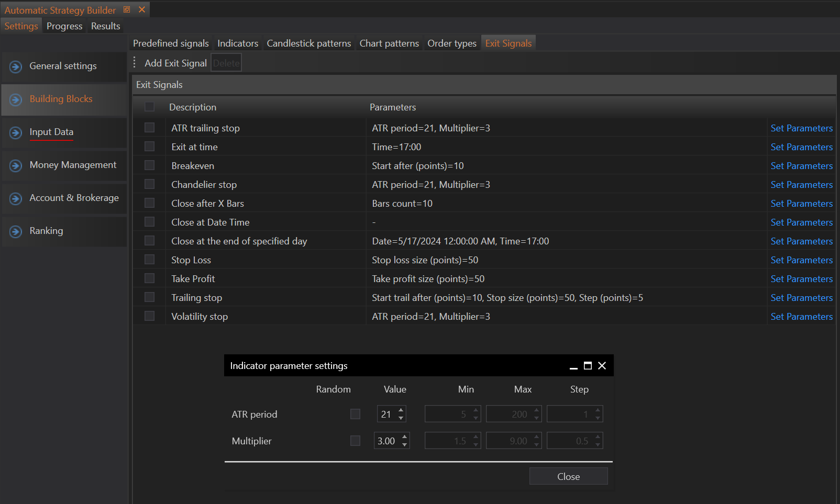Click the ATR period value input field
Viewport: 840px width, 504px height.
pos(386,414)
